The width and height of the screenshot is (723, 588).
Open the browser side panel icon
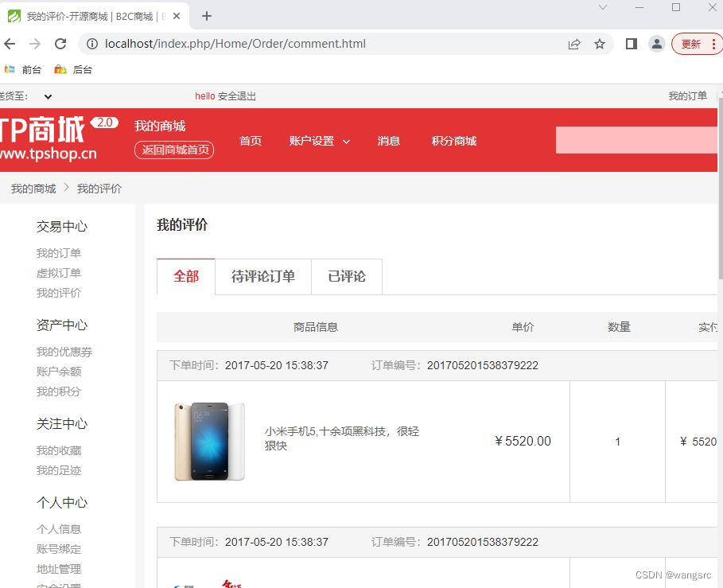(x=631, y=44)
